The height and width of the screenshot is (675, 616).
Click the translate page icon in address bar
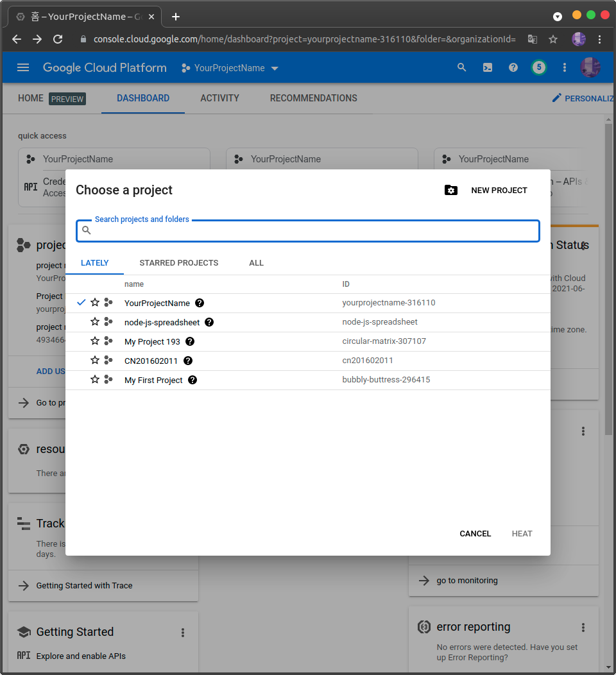click(533, 39)
